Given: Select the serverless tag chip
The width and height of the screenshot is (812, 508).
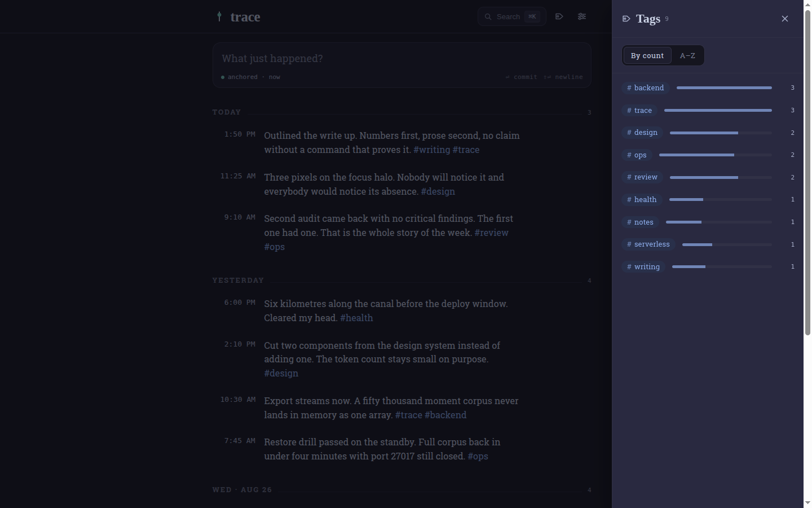Looking at the screenshot, I should point(648,244).
